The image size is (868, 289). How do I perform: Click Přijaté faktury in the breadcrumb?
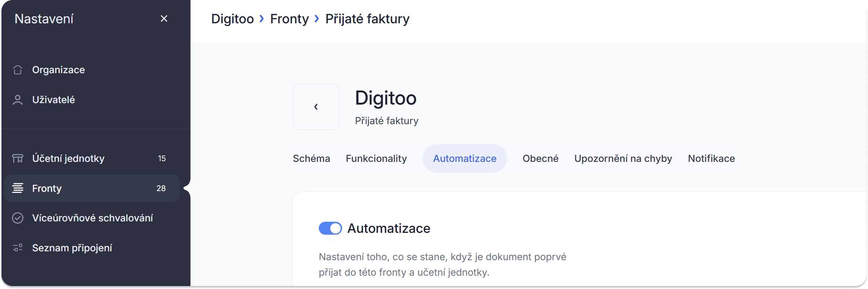pyautogui.click(x=367, y=19)
